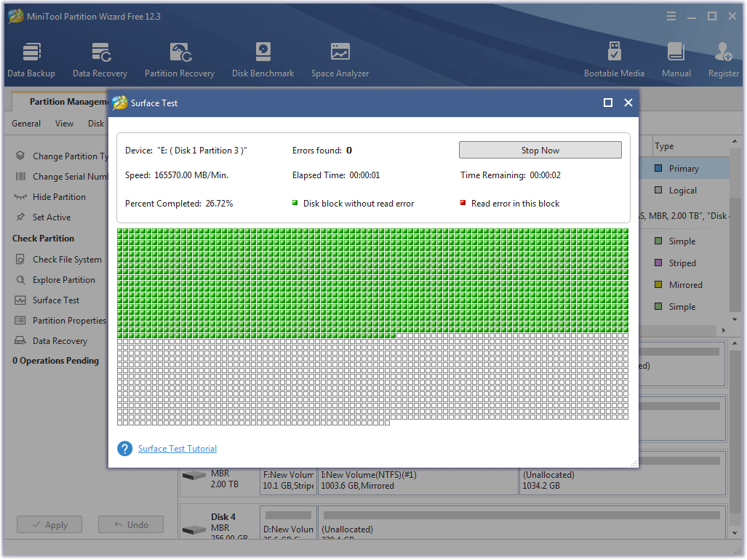Click the Explore Partition magnifier icon
The width and height of the screenshot is (747, 560).
coord(20,280)
